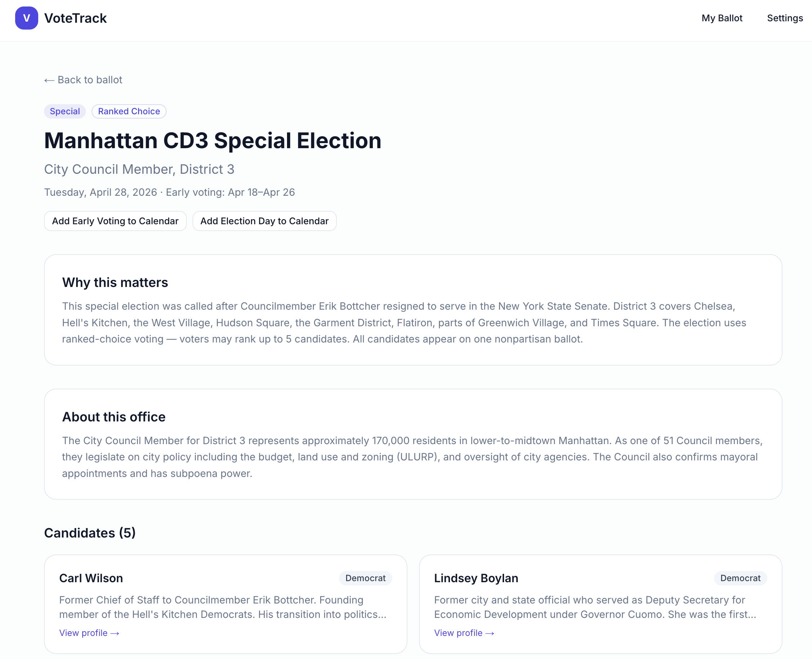This screenshot has width=812, height=659.
Task: Click the Democrat badge on Lindsey Boylan's card
Action: (740, 578)
